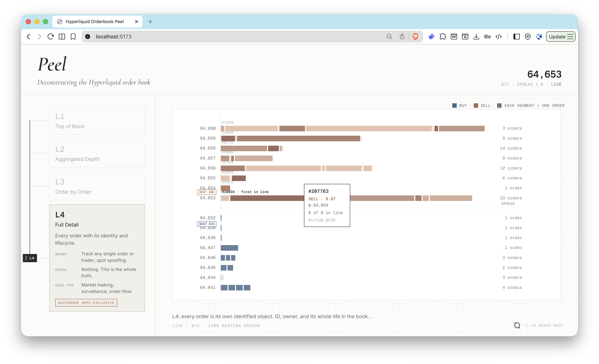Open the password key icon
Viewport: 599px width, 364px height.
point(487,37)
